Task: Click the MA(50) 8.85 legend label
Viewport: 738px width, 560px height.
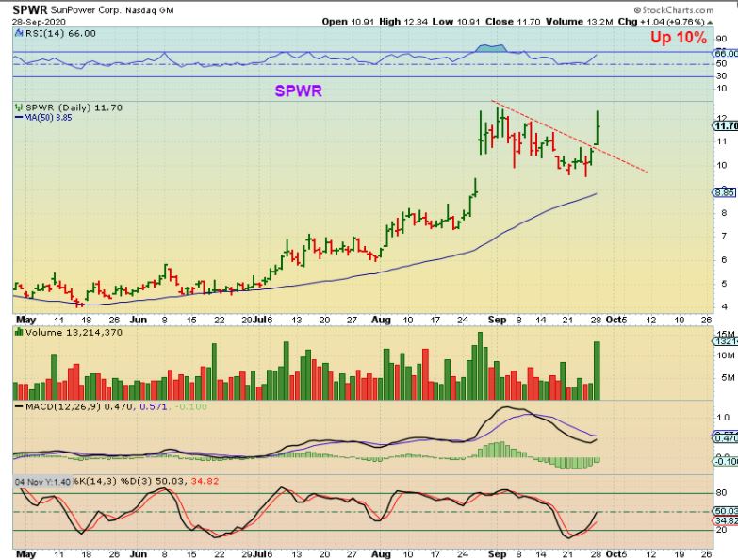Action: pyautogui.click(x=48, y=118)
